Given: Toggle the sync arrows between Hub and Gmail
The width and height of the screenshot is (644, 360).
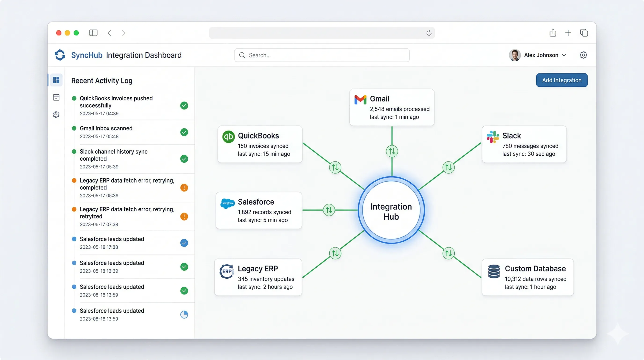Looking at the screenshot, I should point(392,151).
